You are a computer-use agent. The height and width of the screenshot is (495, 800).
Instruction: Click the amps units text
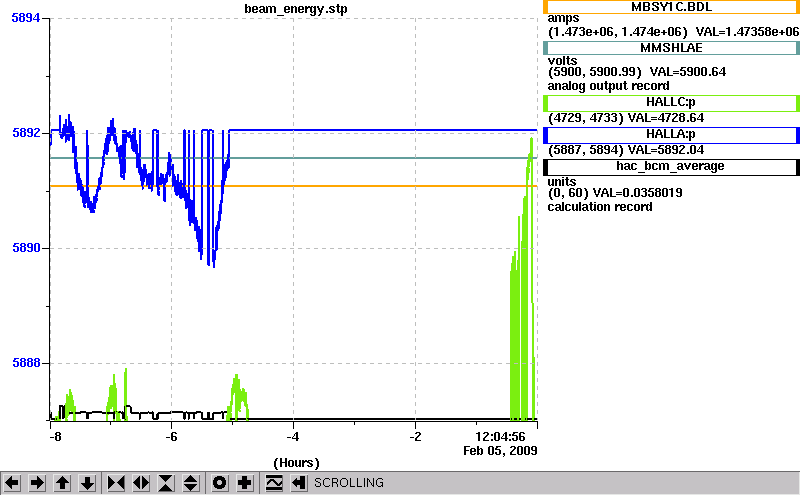563,19
